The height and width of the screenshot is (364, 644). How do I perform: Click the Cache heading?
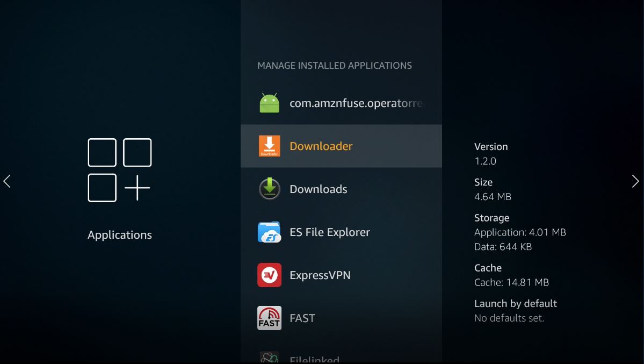coord(488,268)
